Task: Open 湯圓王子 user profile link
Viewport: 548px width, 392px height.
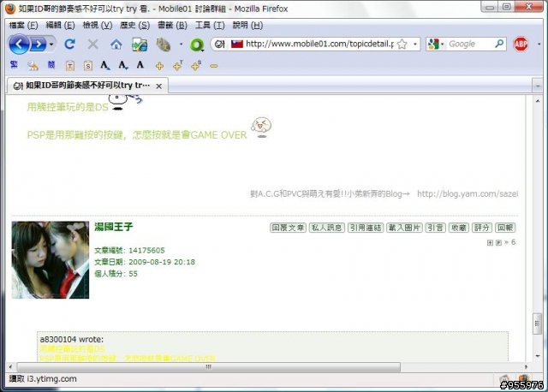Action: (114, 227)
